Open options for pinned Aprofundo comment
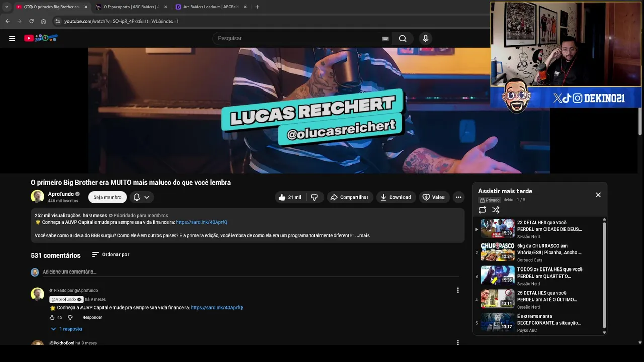This screenshot has height=362, width=644. coord(458,290)
